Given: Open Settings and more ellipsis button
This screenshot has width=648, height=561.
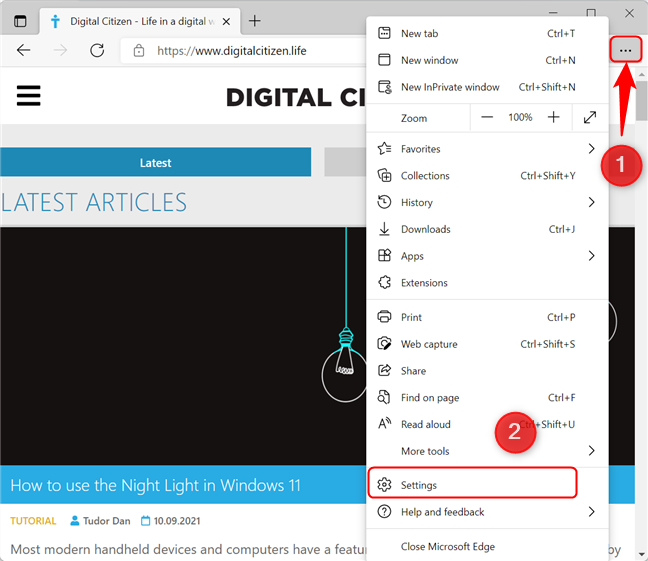Looking at the screenshot, I should (626, 50).
